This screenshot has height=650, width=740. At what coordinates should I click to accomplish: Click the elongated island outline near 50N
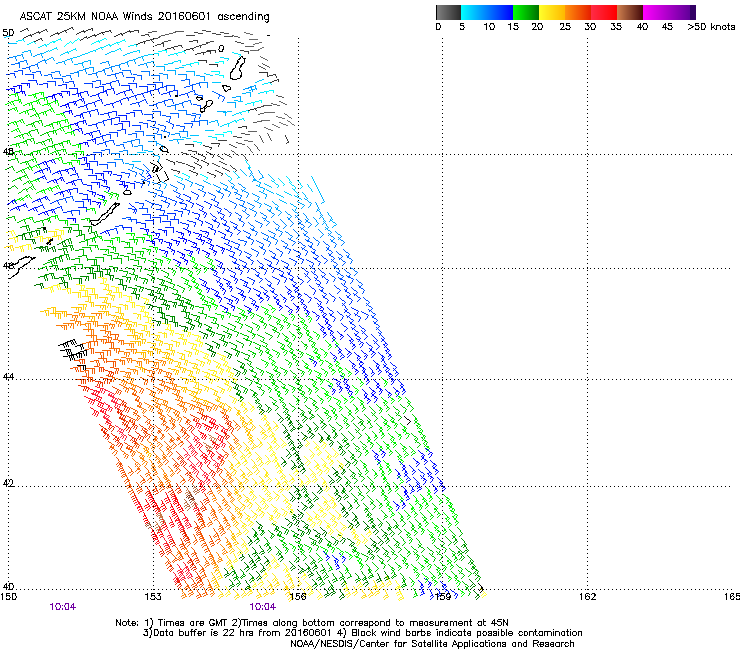(237, 68)
